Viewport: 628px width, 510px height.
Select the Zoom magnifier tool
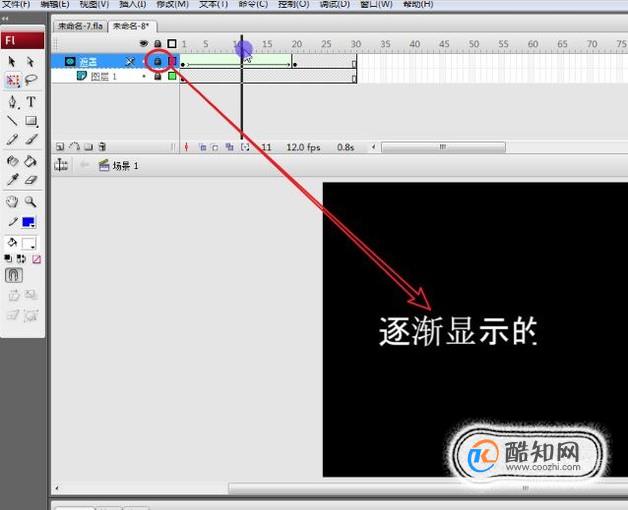31,201
